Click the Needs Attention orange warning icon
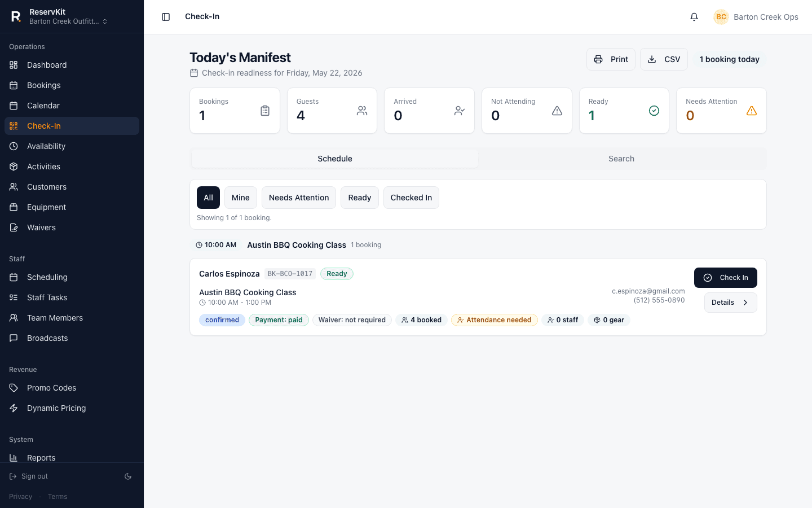Screen dimensions: 812x508 [x=752, y=111]
